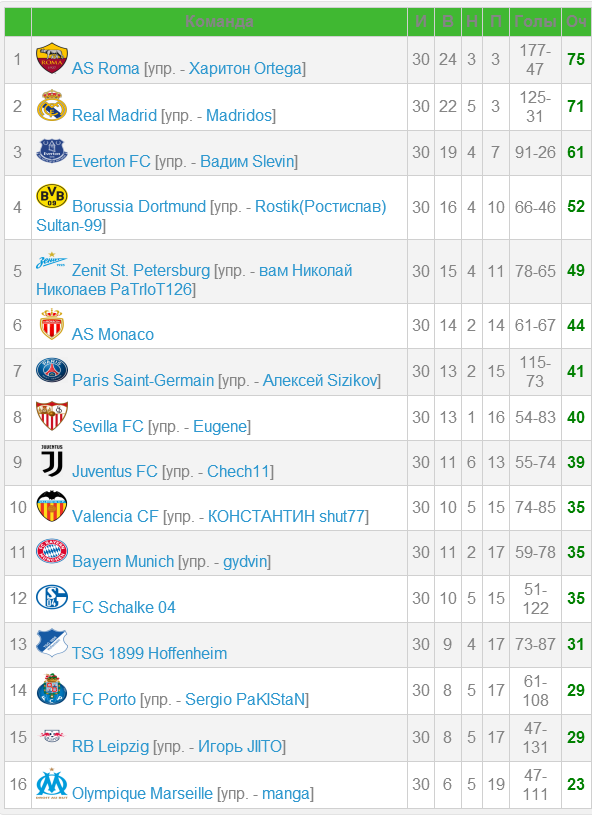Open TSG 1899 Hoffenheim team page
592x815 pixels.
tap(150, 653)
